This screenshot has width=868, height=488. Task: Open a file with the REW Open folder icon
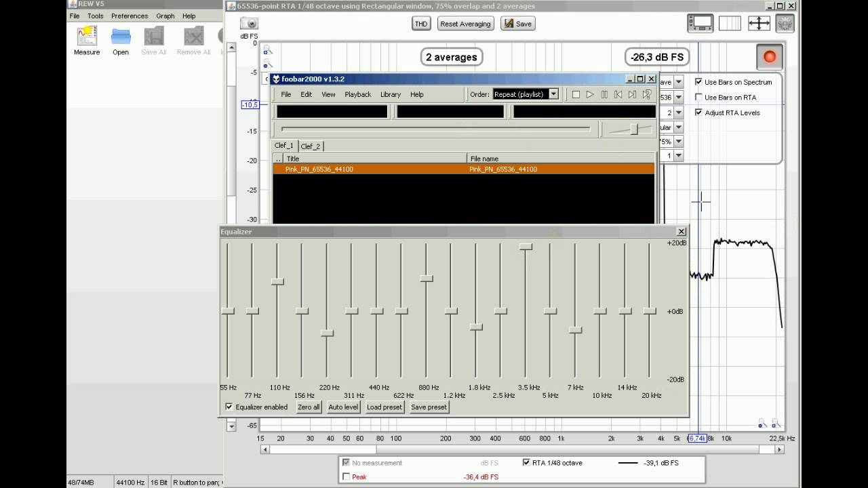pyautogui.click(x=121, y=36)
